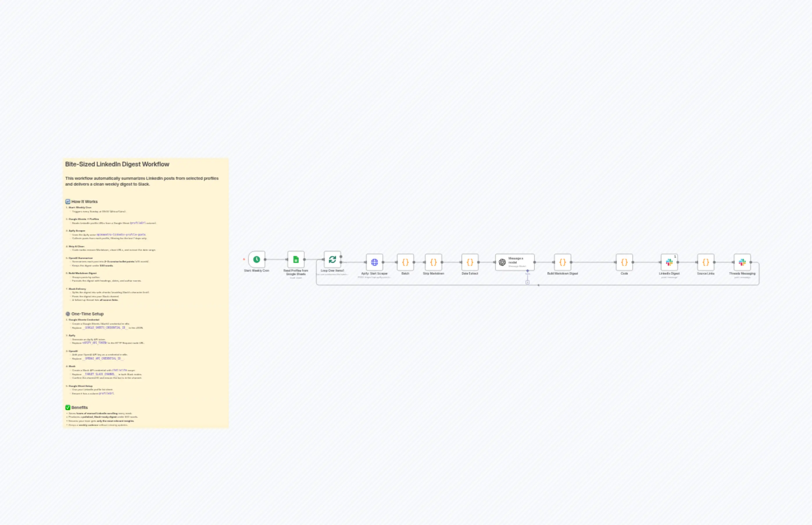Viewport: 812px width, 525px height.
Task: Open the OpenAI Message a model node
Action: [x=515, y=262]
